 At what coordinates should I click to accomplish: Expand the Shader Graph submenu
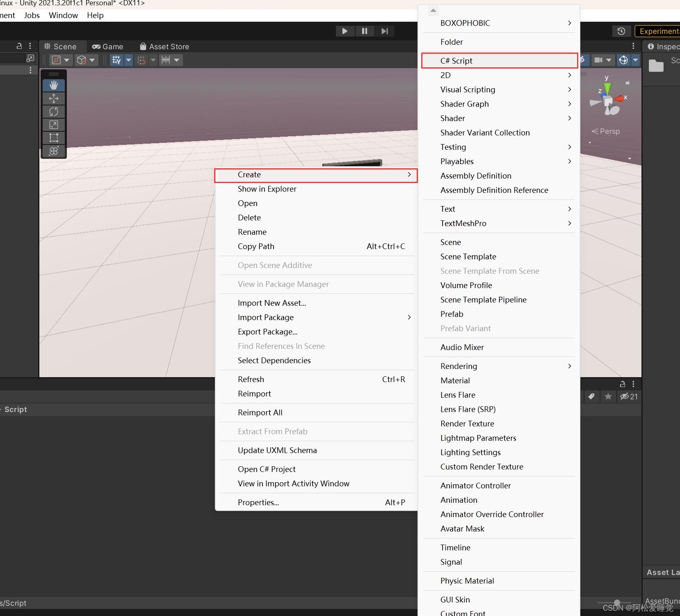coord(499,104)
